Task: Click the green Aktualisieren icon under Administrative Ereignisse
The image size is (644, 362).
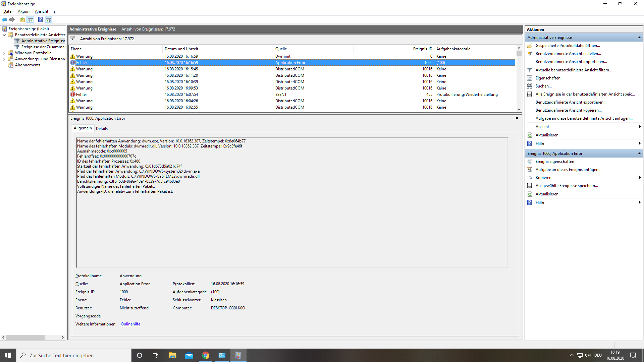Action: tap(530, 135)
